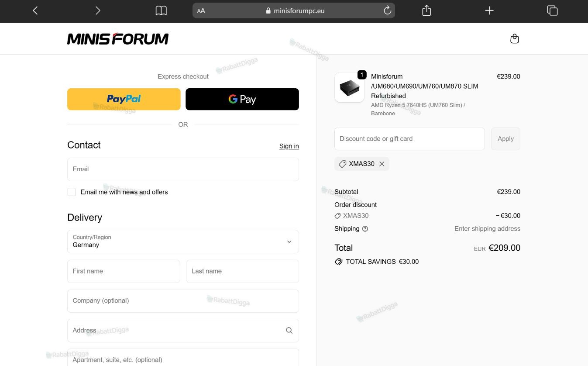This screenshot has width=588, height=366.
Task: Open the shopping bag cart icon
Action: (x=515, y=38)
